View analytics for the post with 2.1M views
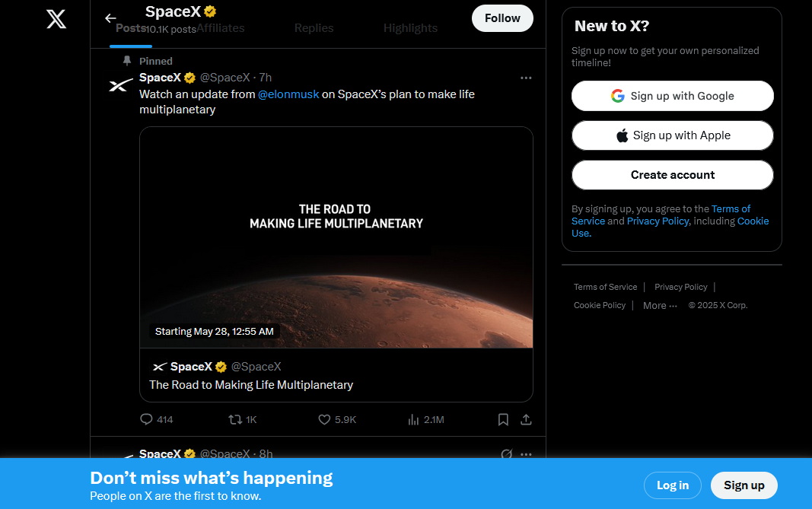 [425, 419]
